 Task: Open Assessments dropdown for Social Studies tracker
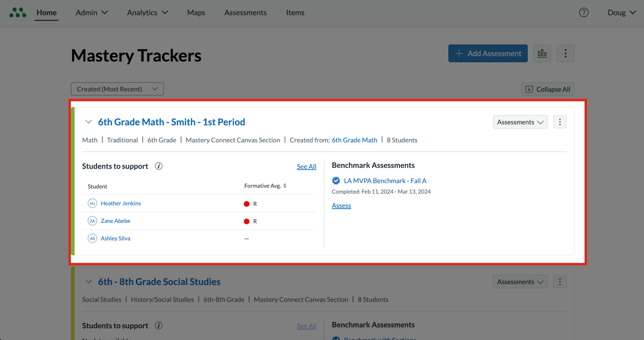pyautogui.click(x=520, y=282)
